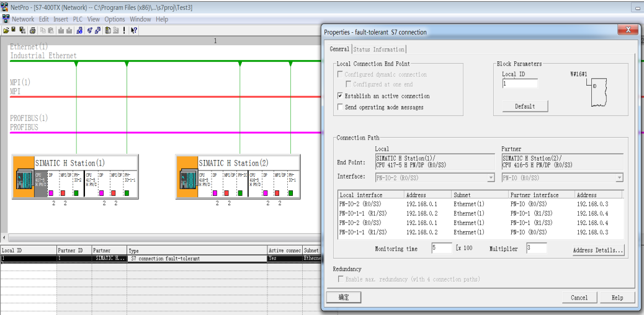Click Configured at one end checkbox
Screen dimensions: 644x315
tap(349, 84)
